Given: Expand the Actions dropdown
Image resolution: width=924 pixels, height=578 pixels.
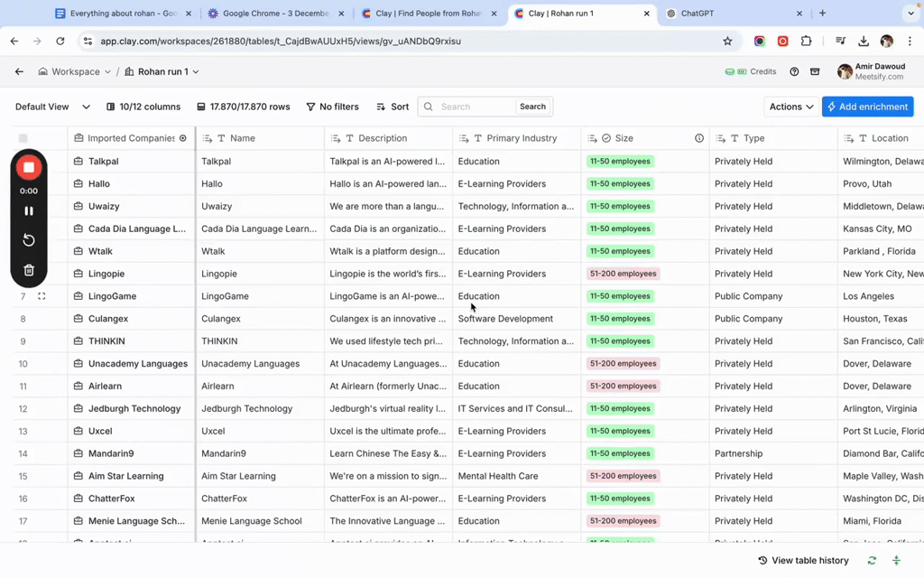Looking at the screenshot, I should click(790, 107).
